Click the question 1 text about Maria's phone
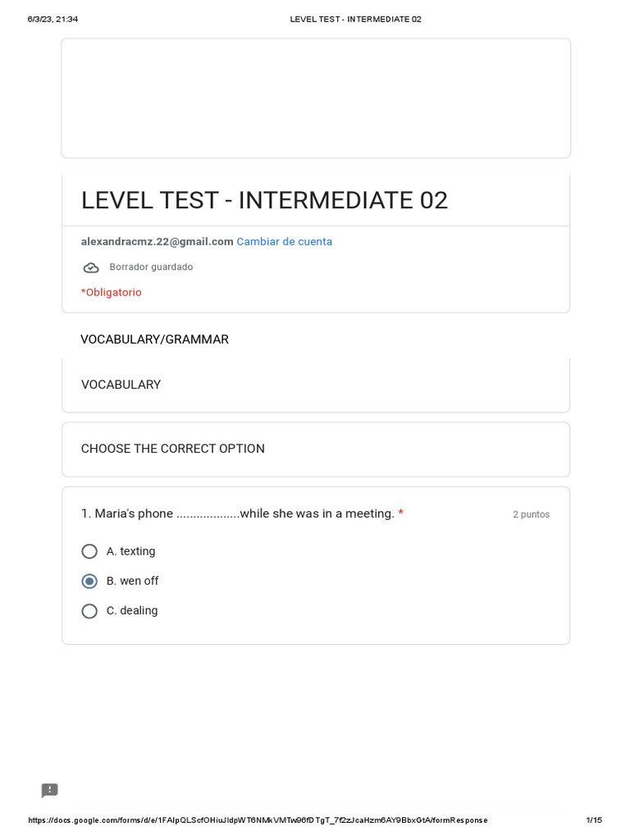630x840 pixels. (x=237, y=514)
